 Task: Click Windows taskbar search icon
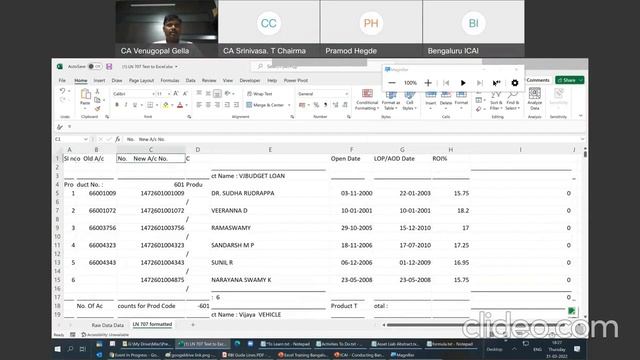tap(70, 349)
